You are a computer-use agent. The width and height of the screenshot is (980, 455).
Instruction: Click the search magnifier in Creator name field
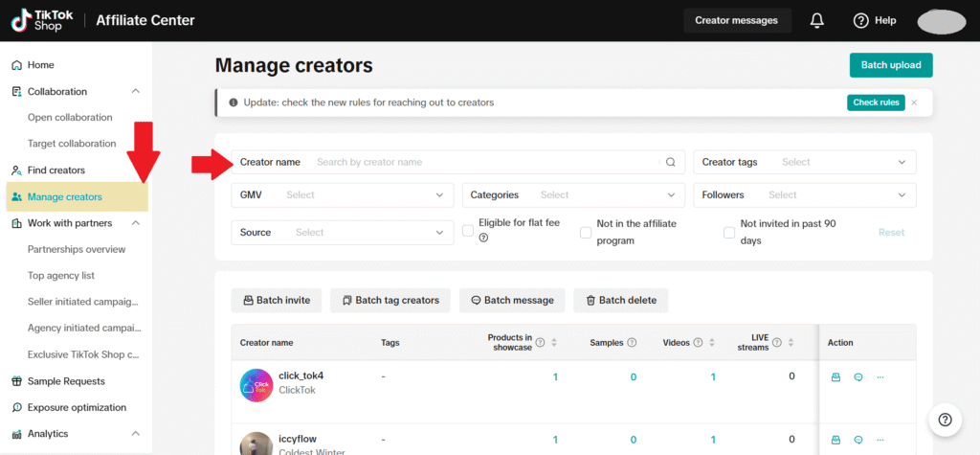pyautogui.click(x=671, y=163)
